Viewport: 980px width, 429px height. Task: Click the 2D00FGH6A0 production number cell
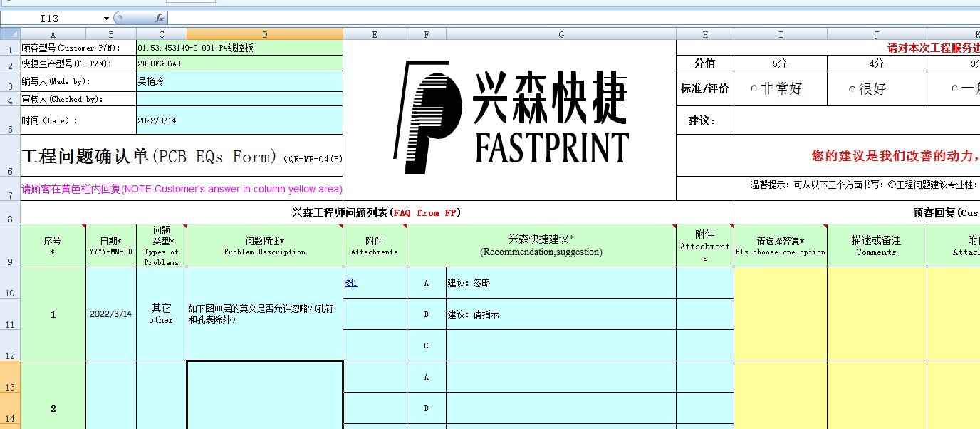(239, 63)
